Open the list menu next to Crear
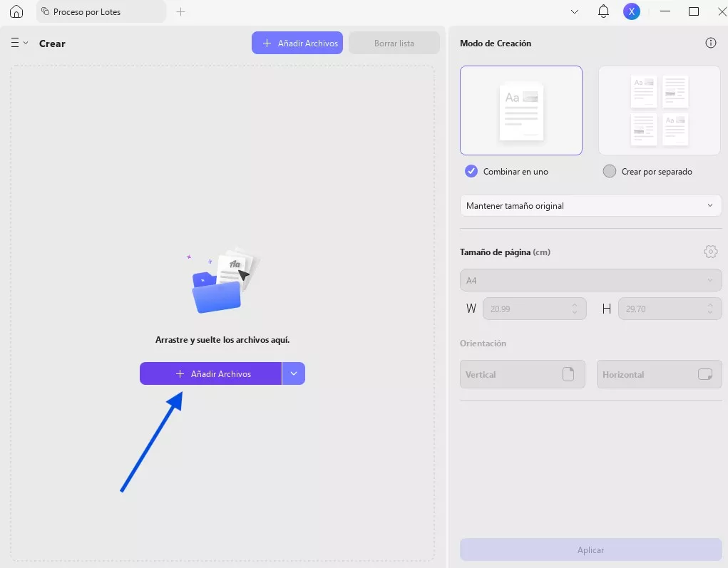The width and height of the screenshot is (728, 568). [x=19, y=43]
